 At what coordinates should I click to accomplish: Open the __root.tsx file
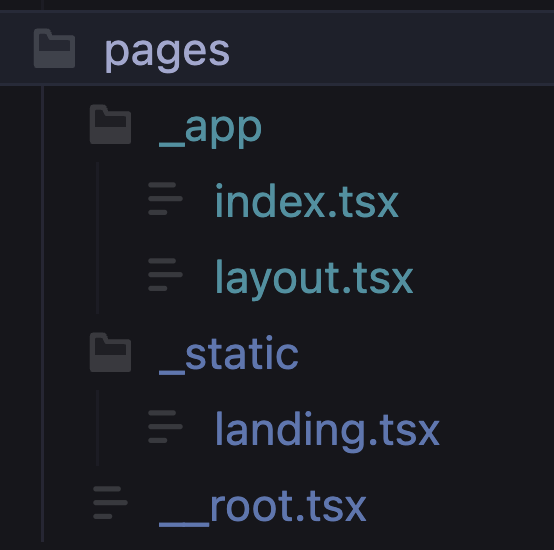coord(263,508)
